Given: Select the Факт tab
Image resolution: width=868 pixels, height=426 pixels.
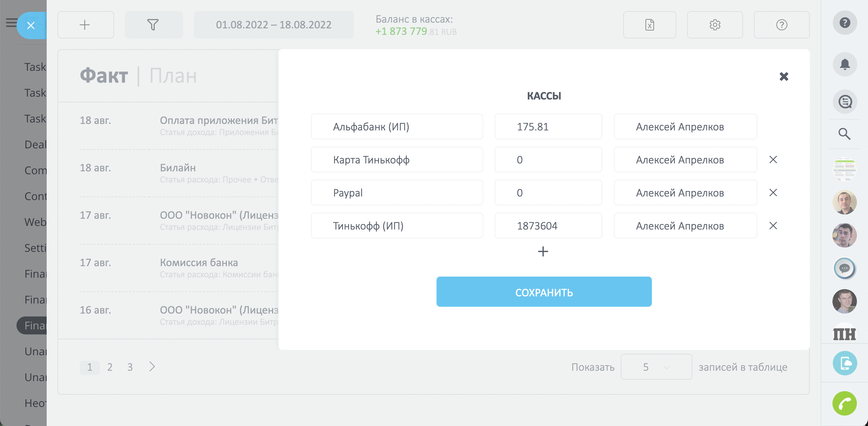Looking at the screenshot, I should coord(104,76).
